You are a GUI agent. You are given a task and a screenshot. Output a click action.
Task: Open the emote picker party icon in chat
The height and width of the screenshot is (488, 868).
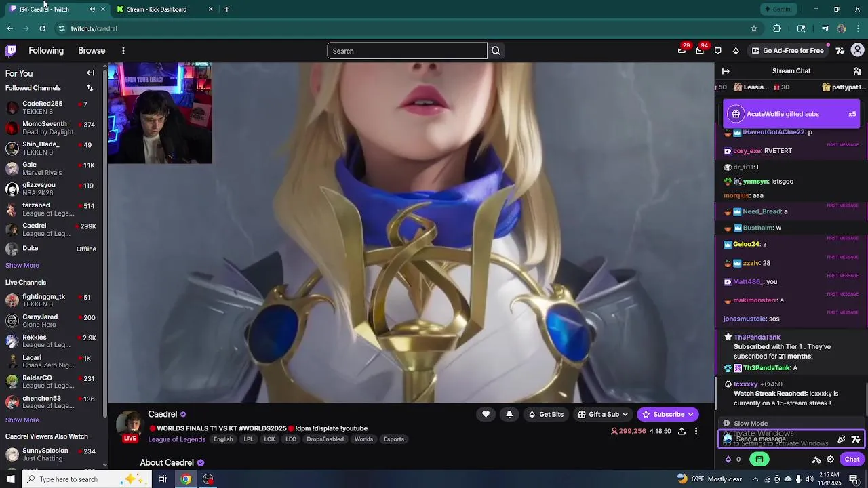(x=842, y=439)
